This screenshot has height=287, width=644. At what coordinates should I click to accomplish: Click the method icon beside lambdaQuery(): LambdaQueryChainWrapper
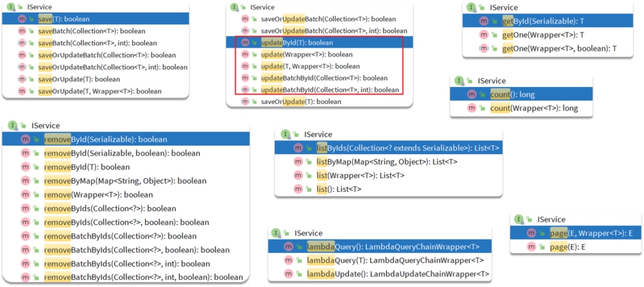click(x=288, y=247)
